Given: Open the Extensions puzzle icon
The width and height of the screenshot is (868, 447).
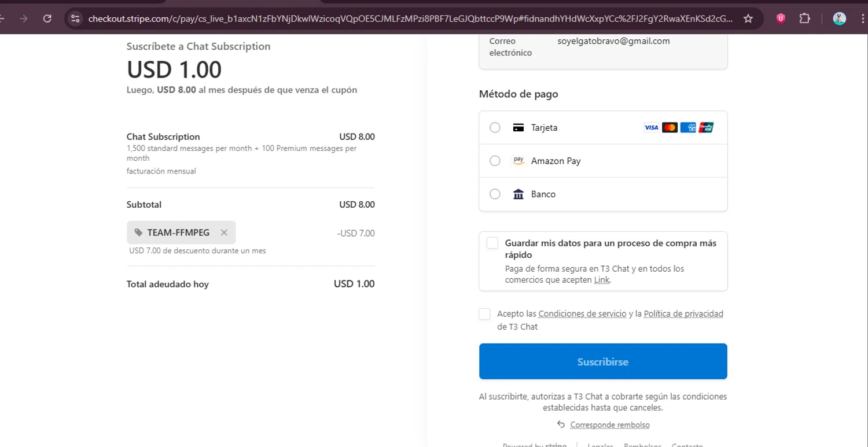Looking at the screenshot, I should (804, 19).
